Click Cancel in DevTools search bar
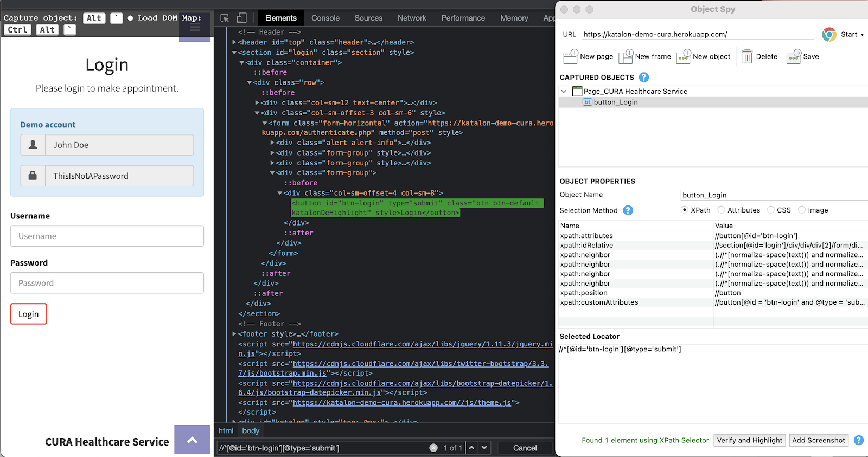The width and height of the screenshot is (868, 457). click(x=525, y=448)
